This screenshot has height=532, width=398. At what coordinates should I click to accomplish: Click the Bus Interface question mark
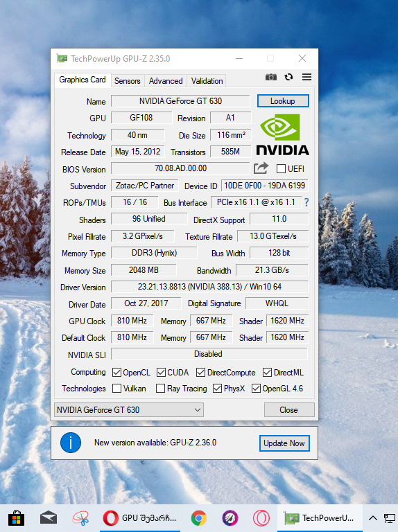pyautogui.click(x=306, y=202)
